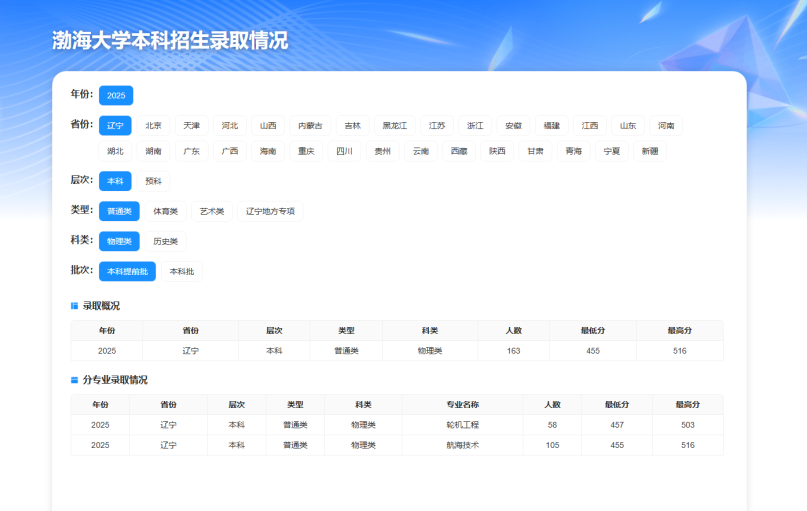This screenshot has width=807, height=511.
Task: Click the 专业名称 column header
Action: pos(463,404)
